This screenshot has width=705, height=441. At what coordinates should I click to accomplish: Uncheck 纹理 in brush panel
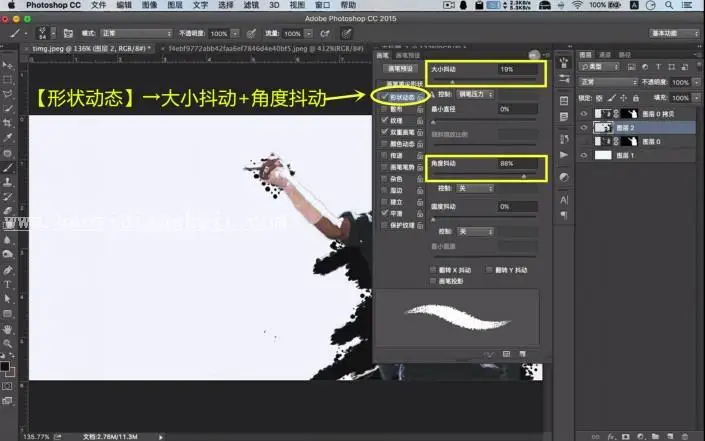tap(384, 120)
